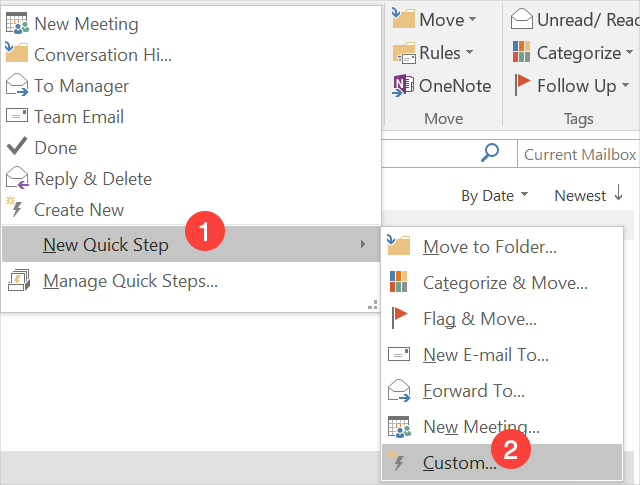Image resolution: width=640 pixels, height=485 pixels.
Task: Click the Create New lightning icon
Action: (15, 209)
